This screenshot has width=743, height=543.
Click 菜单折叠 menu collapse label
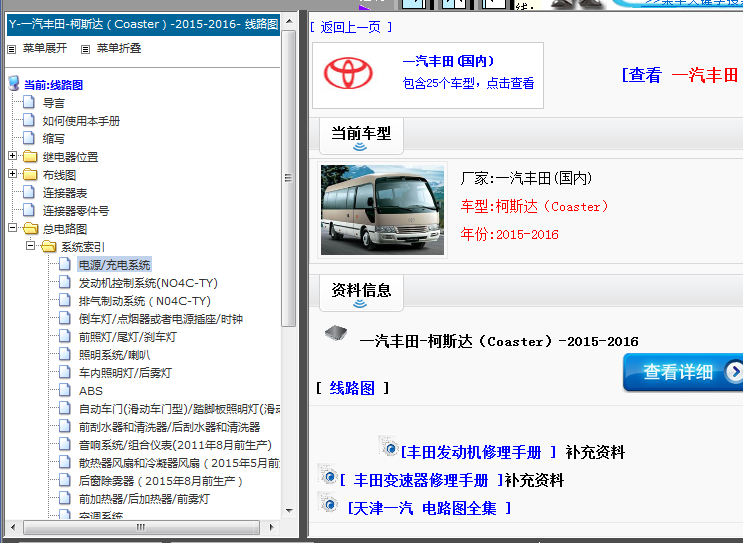click(118, 48)
